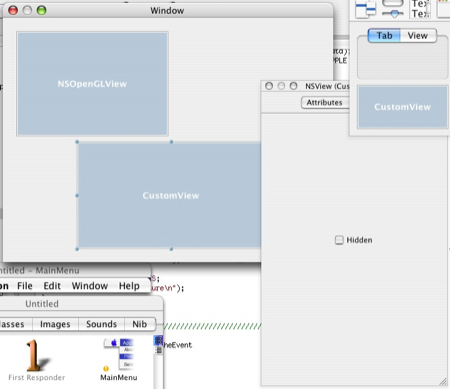The height and width of the screenshot is (389, 450).
Task: Toggle the Hidden checkbox
Action: [339, 240]
